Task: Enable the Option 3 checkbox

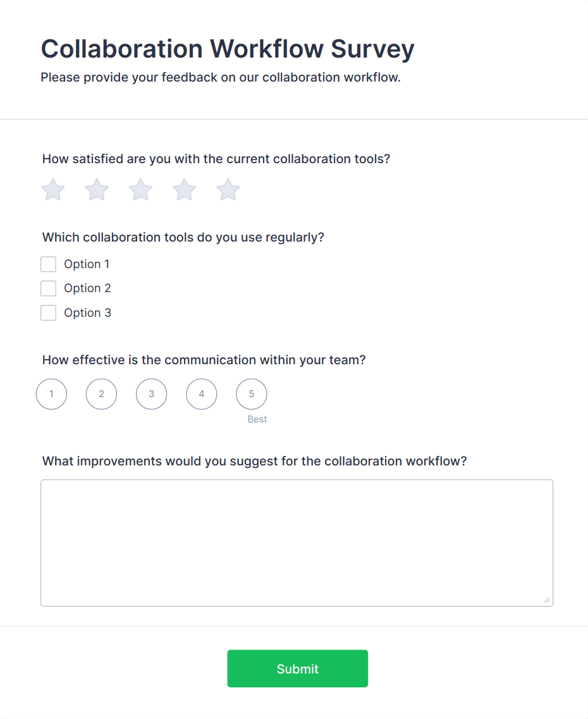Action: coord(48,312)
